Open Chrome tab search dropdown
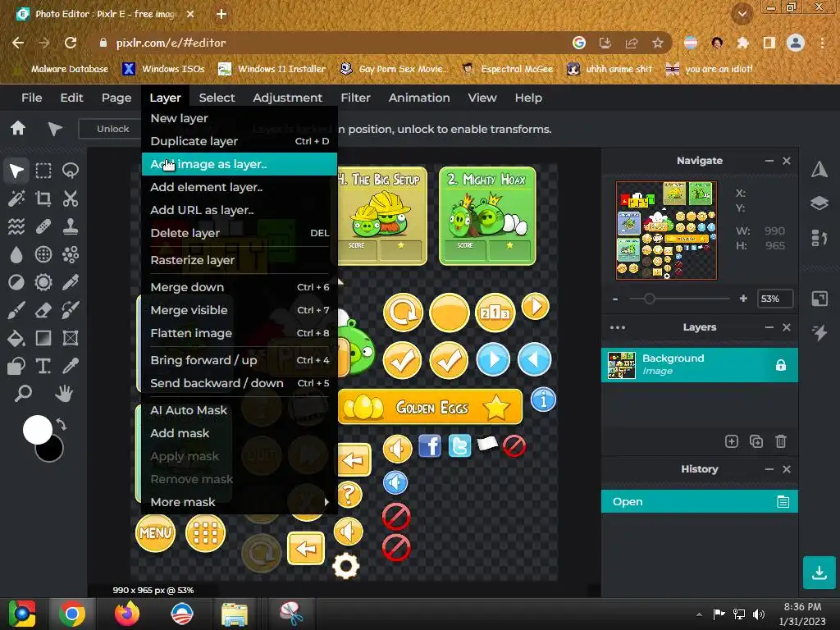Image resolution: width=840 pixels, height=630 pixels. point(742,14)
